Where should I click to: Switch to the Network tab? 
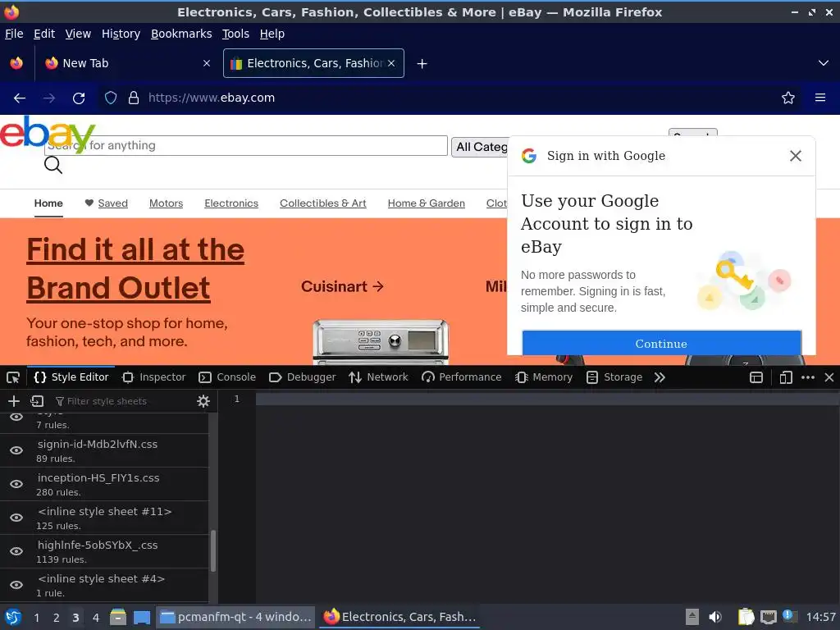point(378,377)
